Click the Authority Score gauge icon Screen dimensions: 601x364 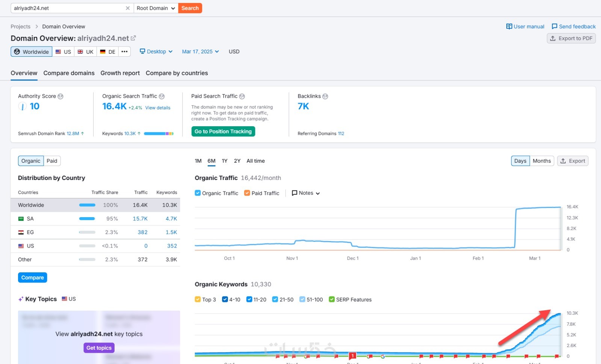(x=23, y=106)
